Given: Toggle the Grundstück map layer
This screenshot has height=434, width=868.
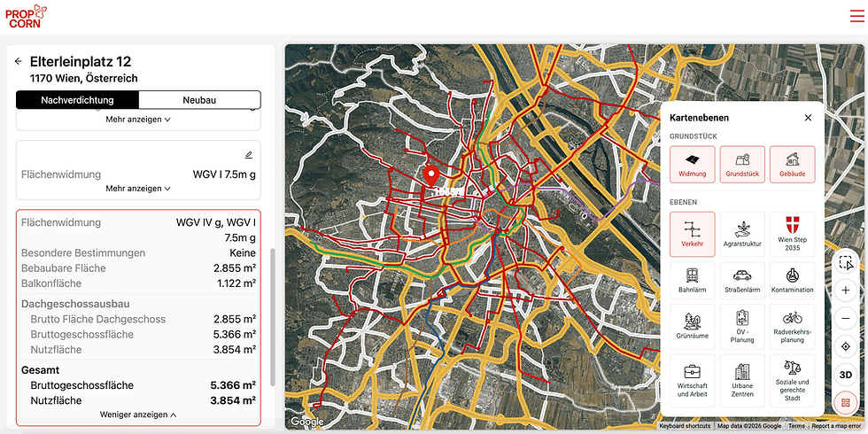Looking at the screenshot, I should coord(742,165).
